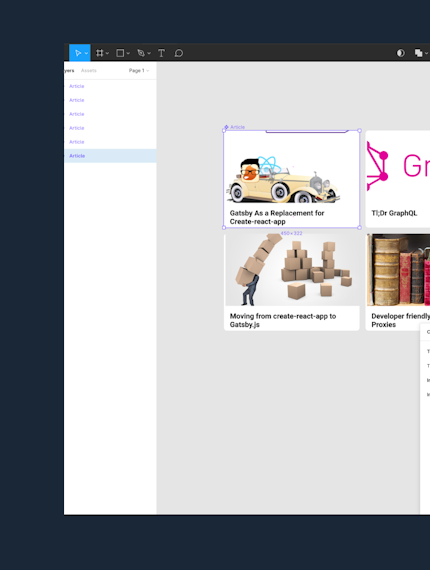Image resolution: width=430 pixels, height=570 pixels.
Task: Click the bottom-left selection handle of Article frame
Action: click(x=224, y=228)
